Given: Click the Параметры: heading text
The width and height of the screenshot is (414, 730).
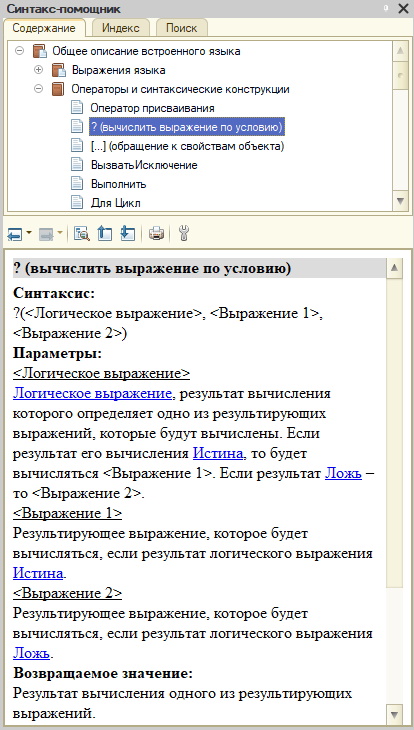Looking at the screenshot, I should (x=57, y=353).
